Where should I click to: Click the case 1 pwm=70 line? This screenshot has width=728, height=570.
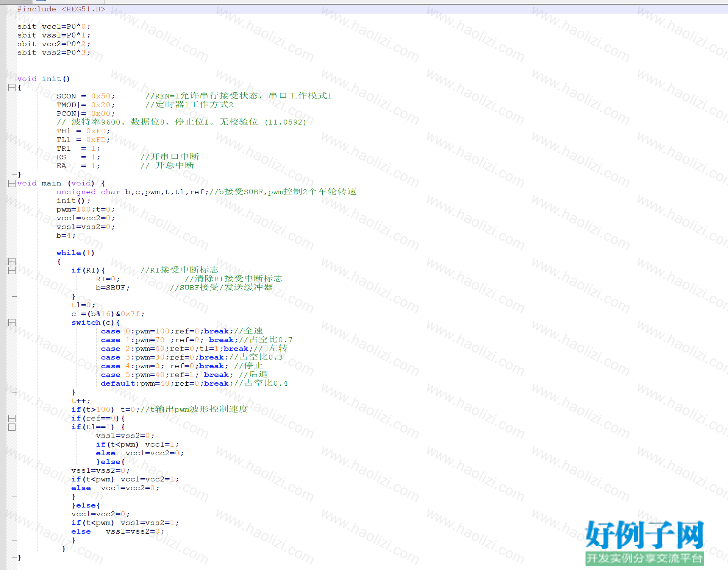click(197, 340)
